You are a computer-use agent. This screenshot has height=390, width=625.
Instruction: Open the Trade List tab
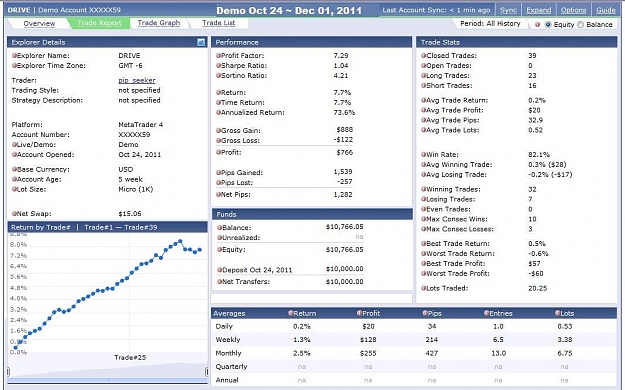point(218,23)
